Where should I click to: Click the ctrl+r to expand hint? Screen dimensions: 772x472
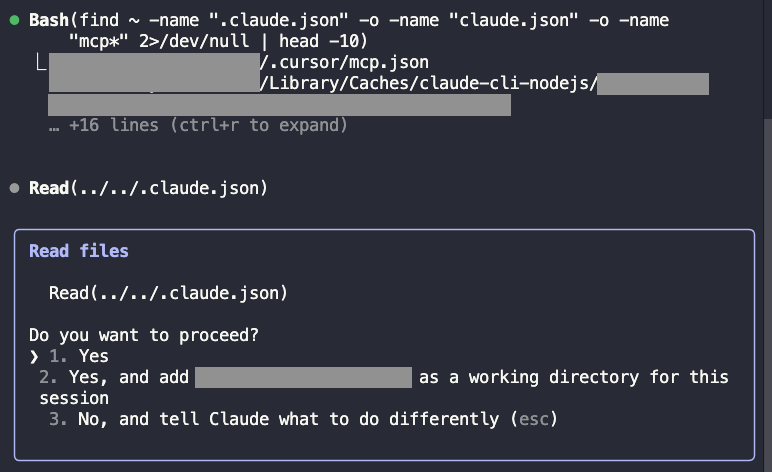(259, 125)
